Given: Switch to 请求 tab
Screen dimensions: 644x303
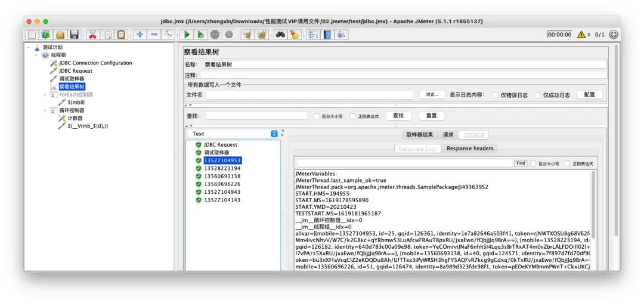Looking at the screenshot, I should click(448, 135).
